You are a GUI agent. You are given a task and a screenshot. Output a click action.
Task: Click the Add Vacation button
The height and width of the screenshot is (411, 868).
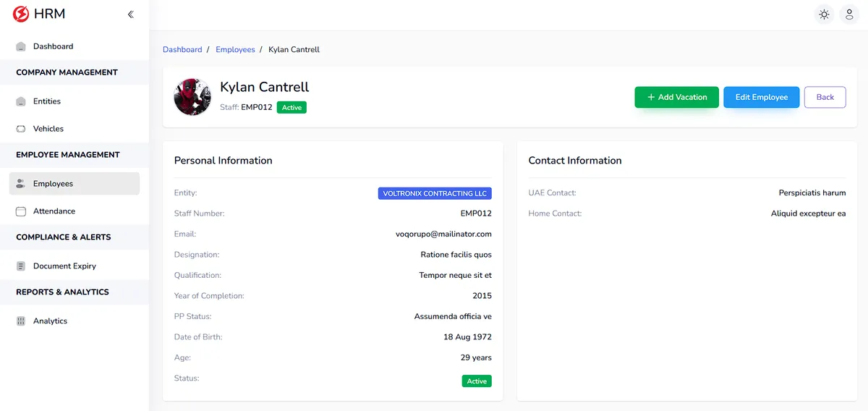(x=676, y=97)
